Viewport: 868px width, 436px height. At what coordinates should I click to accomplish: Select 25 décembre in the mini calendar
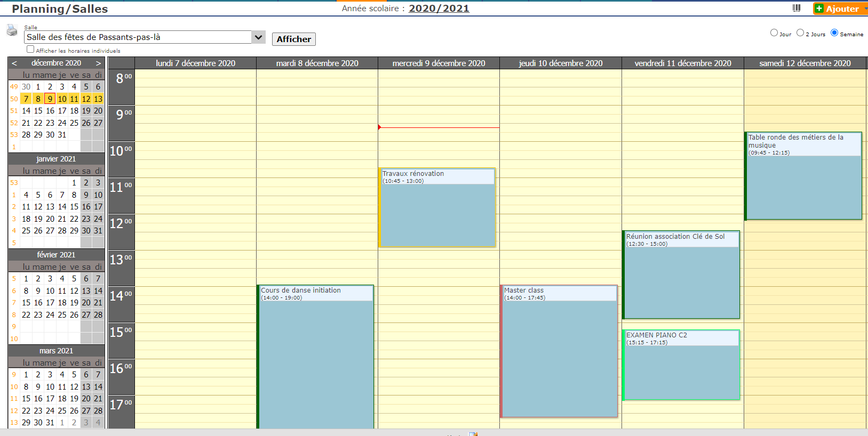pos(74,123)
